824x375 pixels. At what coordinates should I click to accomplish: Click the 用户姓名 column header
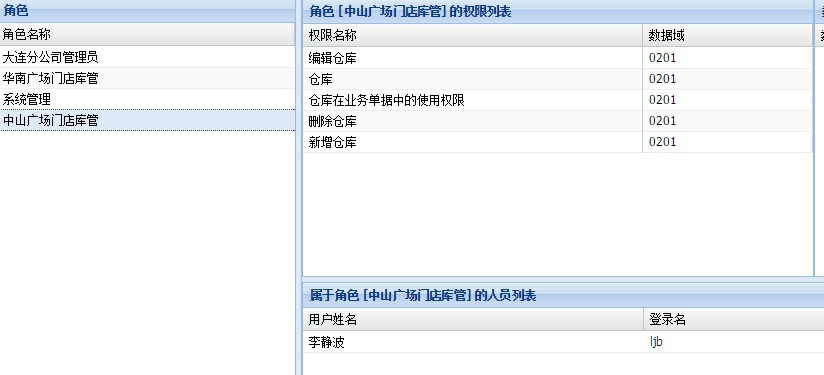[473, 319]
